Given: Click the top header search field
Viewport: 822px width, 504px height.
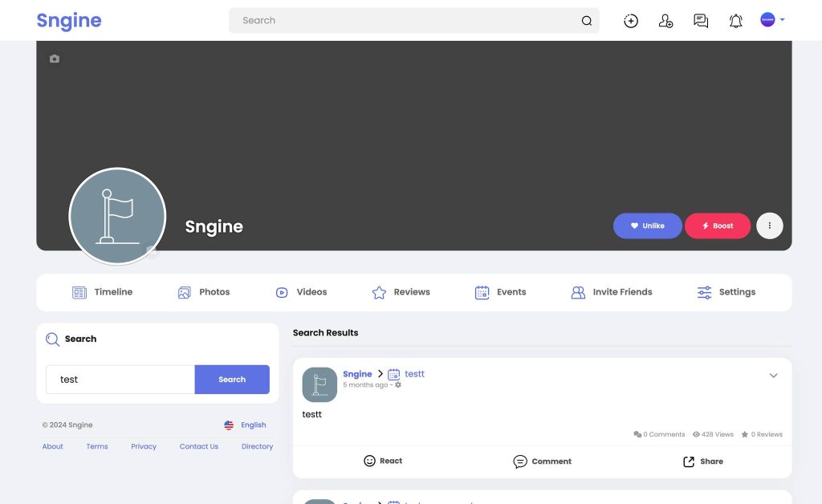Looking at the screenshot, I should (x=413, y=20).
